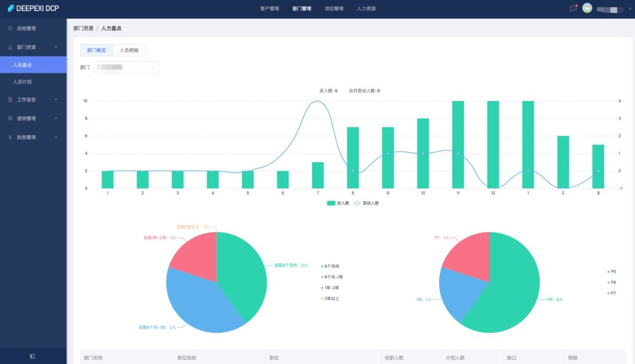The image size is (635, 364).
Task: Open the 客户管理 top menu
Action: (270, 8)
